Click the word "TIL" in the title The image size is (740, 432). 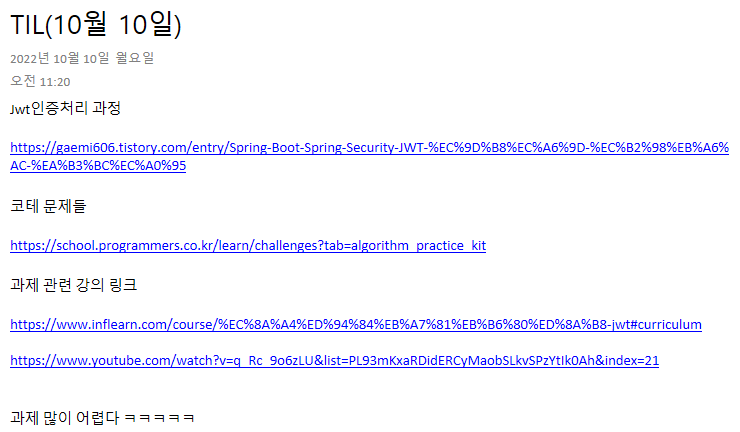27,25
